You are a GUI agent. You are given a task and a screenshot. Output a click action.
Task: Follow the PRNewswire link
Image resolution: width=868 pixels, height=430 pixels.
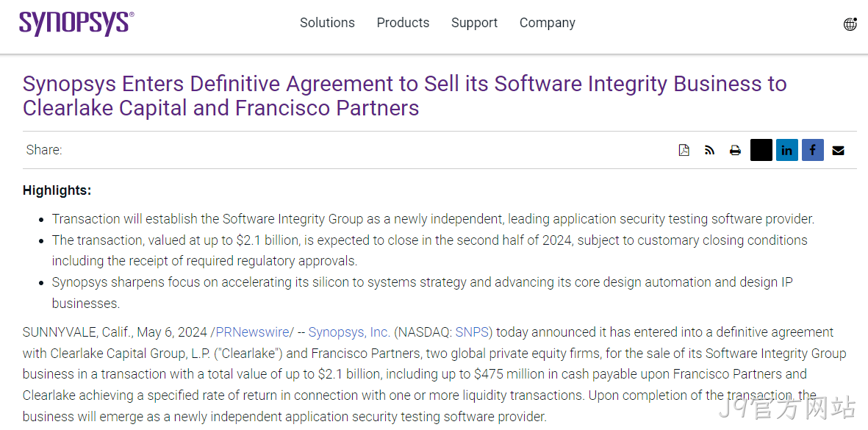(x=252, y=332)
